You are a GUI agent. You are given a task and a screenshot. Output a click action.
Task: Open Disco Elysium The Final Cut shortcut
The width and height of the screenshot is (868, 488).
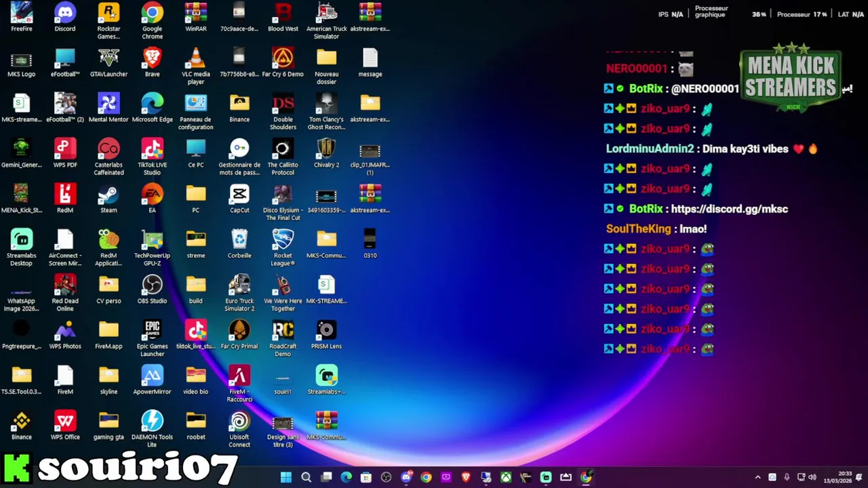click(283, 203)
